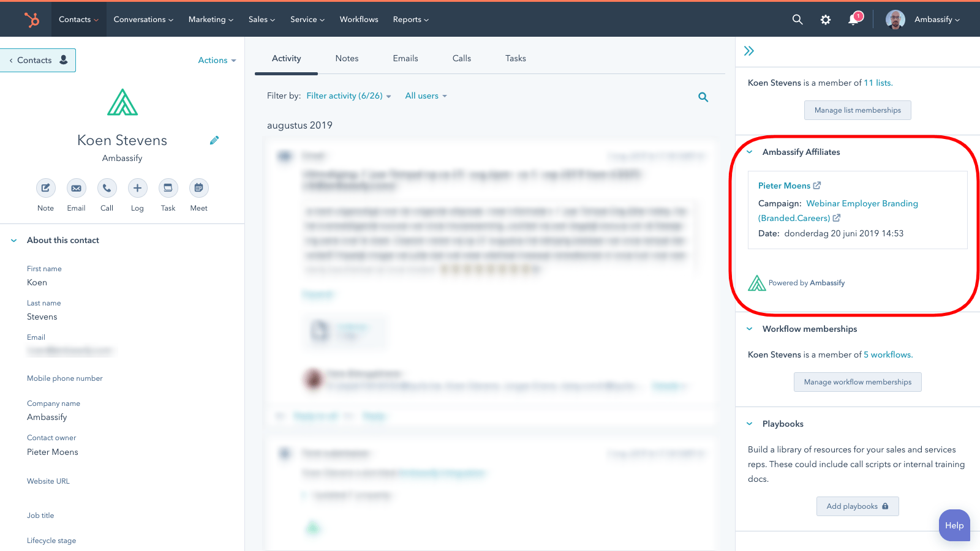This screenshot has height=551, width=980.
Task: Click the Call phone icon
Action: pos(107,188)
